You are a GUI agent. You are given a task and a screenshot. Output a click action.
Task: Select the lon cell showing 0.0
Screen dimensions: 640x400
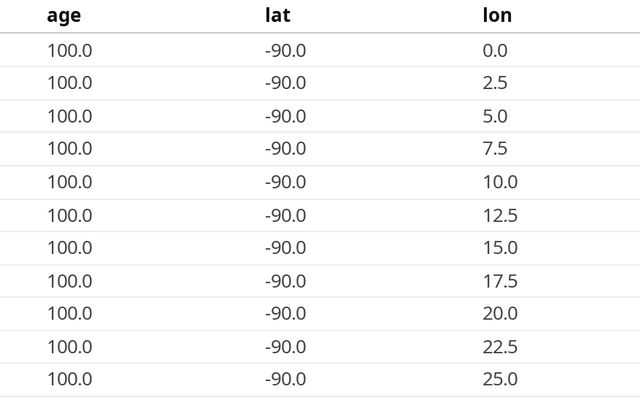click(x=495, y=50)
